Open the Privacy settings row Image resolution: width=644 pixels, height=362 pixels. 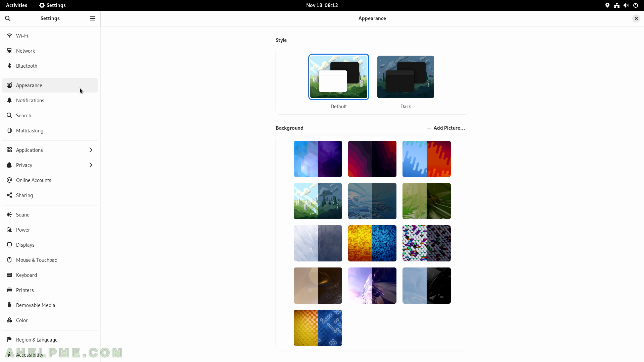50,165
